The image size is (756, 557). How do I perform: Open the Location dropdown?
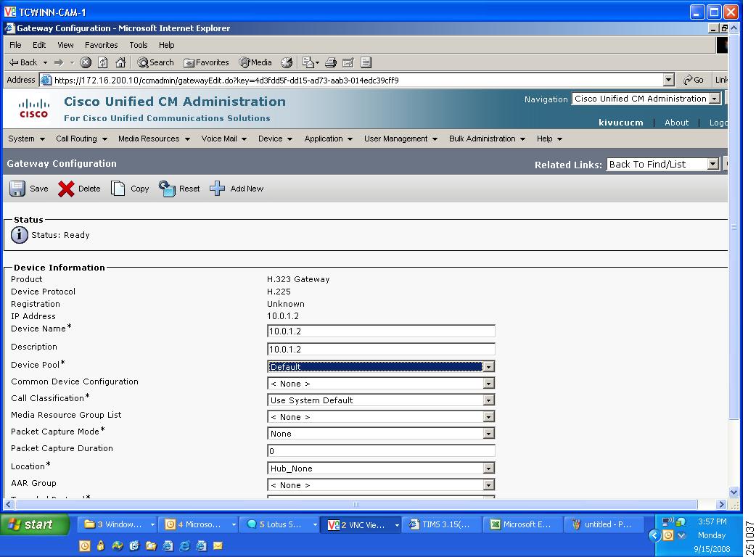click(488, 469)
